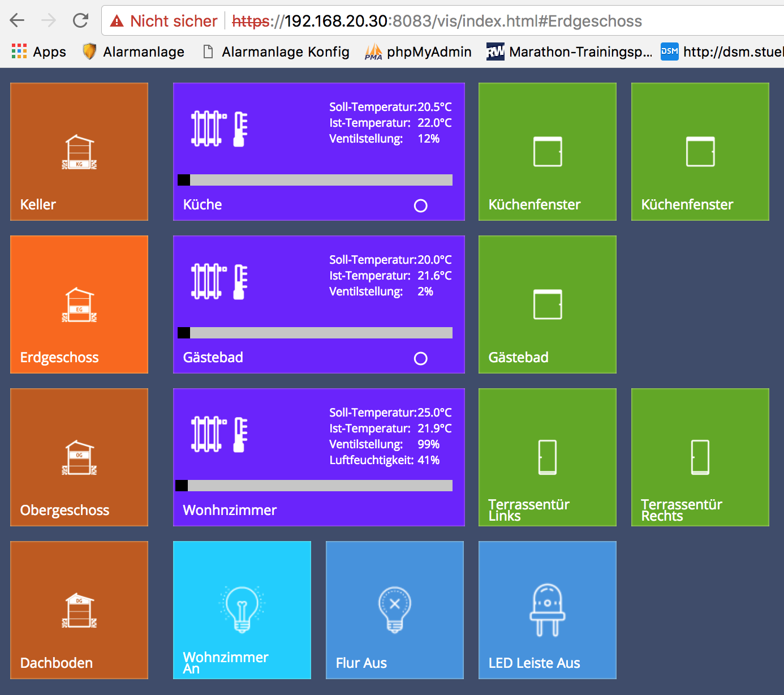
Task: Open the Apps bookmark shortcut
Action: click(x=39, y=52)
